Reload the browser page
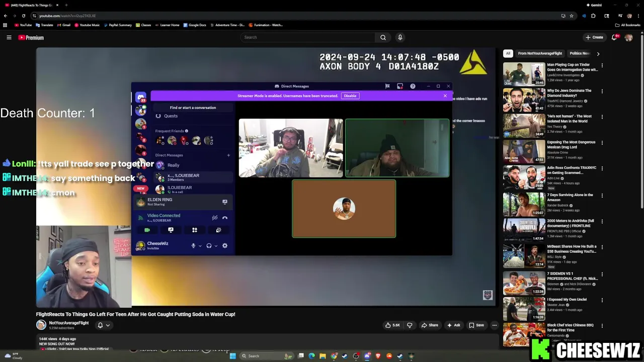The height and width of the screenshot is (362, 644). [x=23, y=16]
